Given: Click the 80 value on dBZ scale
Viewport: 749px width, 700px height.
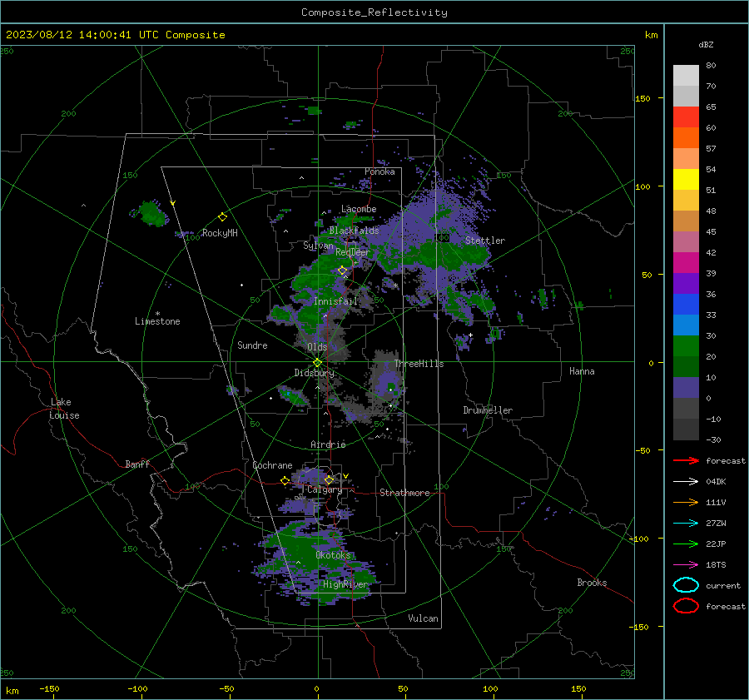Looking at the screenshot, I should (711, 65).
